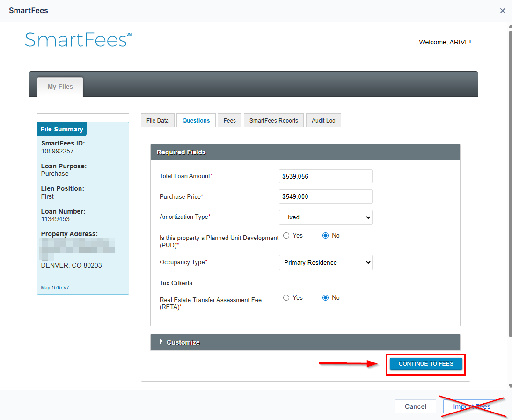512x420 pixels.
Task: Click the Loan Purpose value Purchase
Action: coord(55,174)
